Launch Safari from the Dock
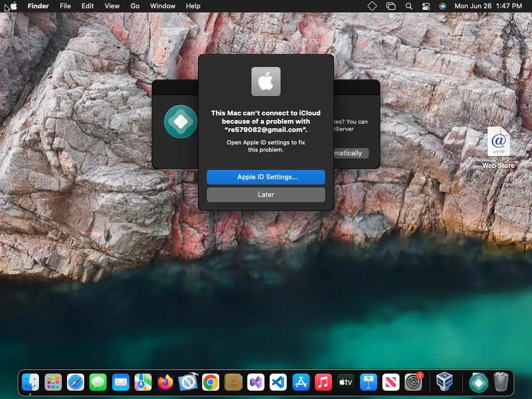The height and width of the screenshot is (399, 532). pos(75,382)
